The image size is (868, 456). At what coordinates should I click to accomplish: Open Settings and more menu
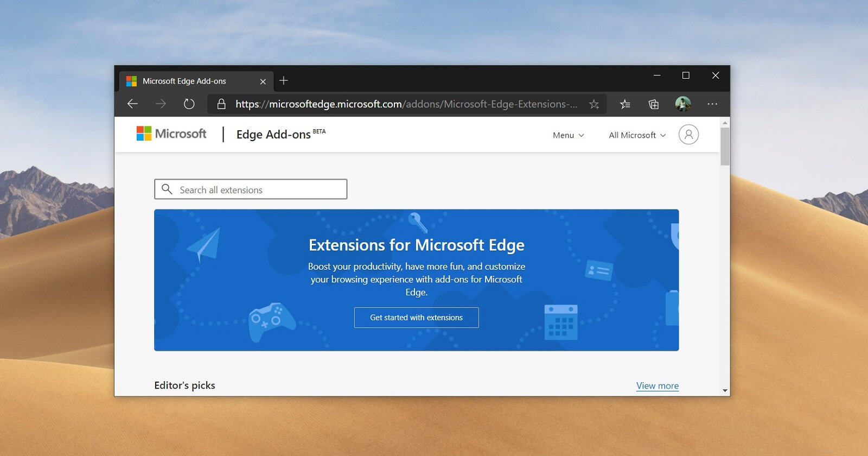712,104
